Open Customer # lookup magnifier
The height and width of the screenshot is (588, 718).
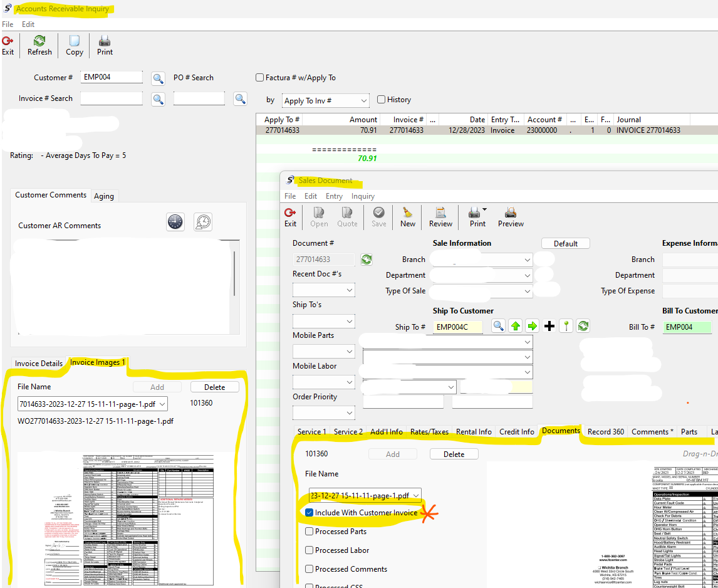pos(159,78)
